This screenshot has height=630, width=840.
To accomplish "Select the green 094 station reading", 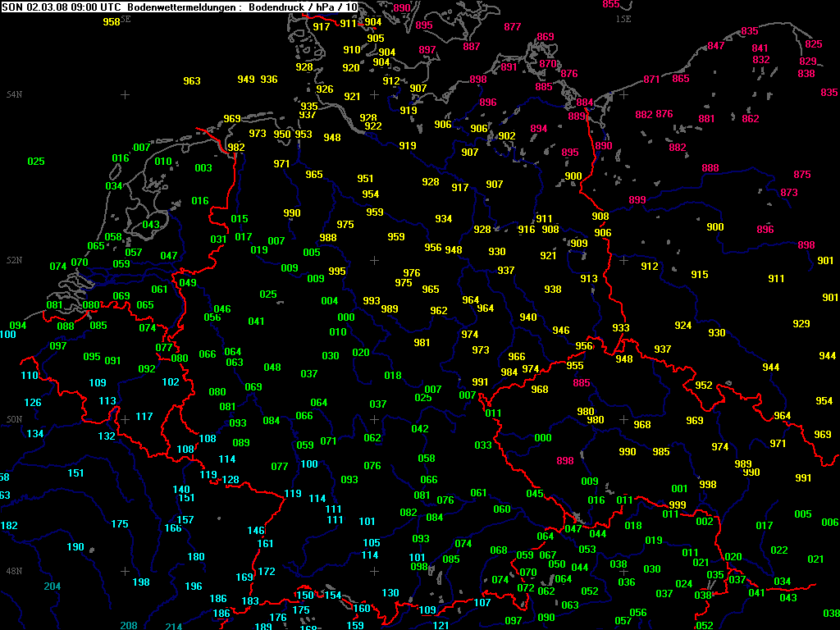I will click(x=17, y=326).
